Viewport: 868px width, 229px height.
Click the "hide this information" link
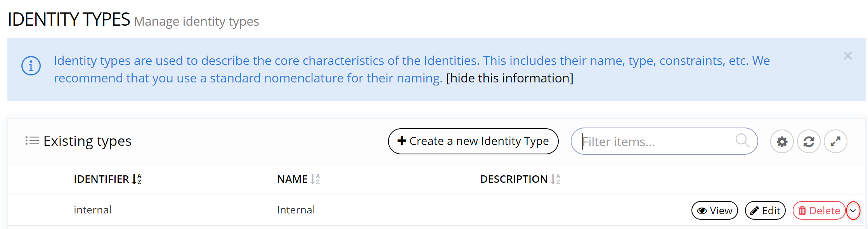(509, 78)
